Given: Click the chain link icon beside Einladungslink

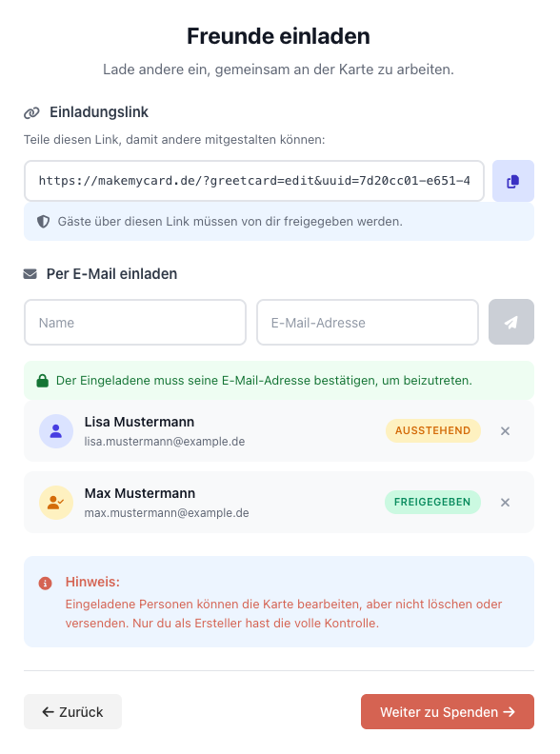Looking at the screenshot, I should [x=31, y=113].
